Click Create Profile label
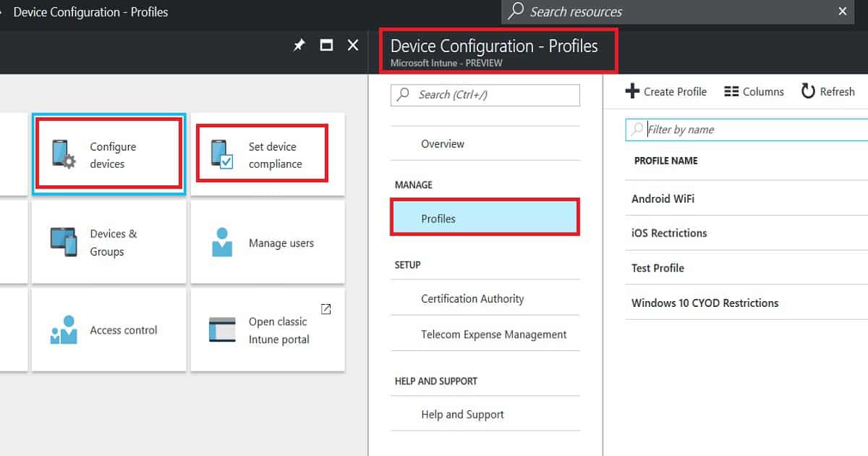 [675, 91]
